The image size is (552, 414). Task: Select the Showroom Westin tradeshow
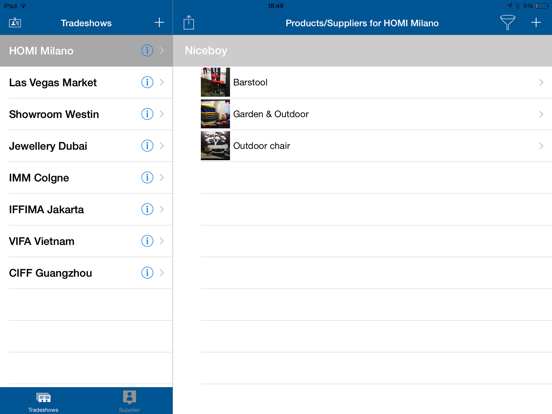tap(86, 114)
